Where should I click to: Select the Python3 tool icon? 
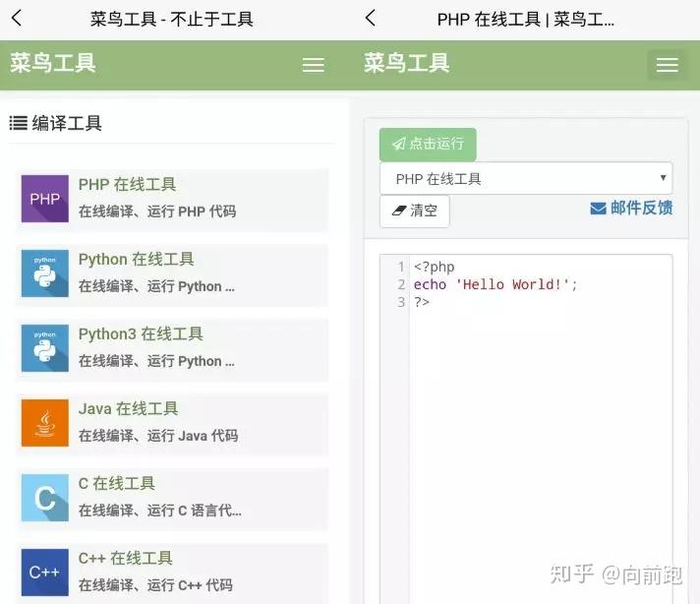coord(45,348)
